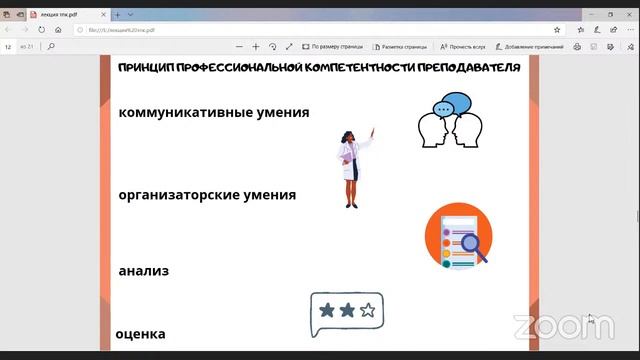Restore down the browser window
640x360 pixels.
[611, 15]
